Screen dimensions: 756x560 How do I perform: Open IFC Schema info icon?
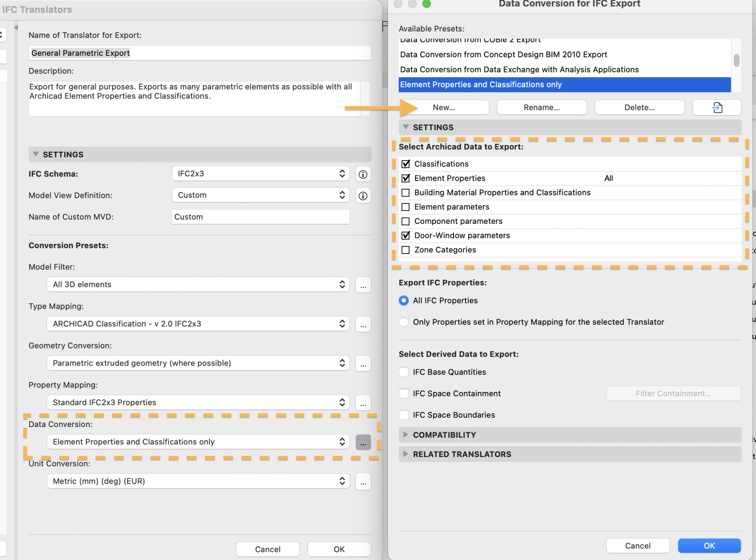pos(363,174)
